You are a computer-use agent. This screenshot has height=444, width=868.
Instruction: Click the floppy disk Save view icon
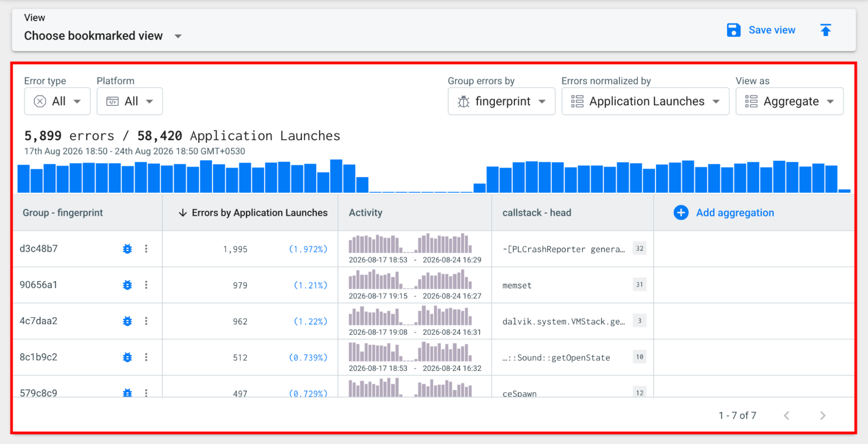(x=733, y=30)
